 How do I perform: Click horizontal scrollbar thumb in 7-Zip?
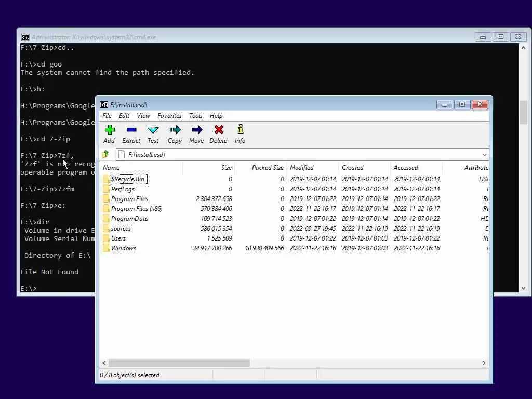coord(179,363)
